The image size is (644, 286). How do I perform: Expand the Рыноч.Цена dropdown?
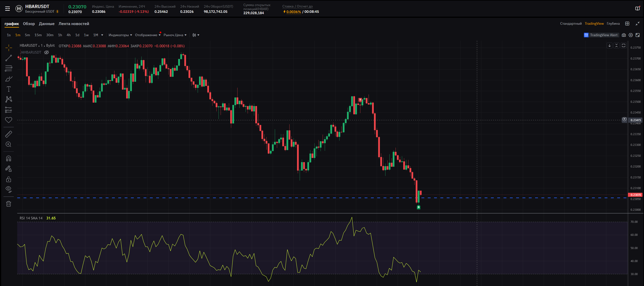[175, 35]
